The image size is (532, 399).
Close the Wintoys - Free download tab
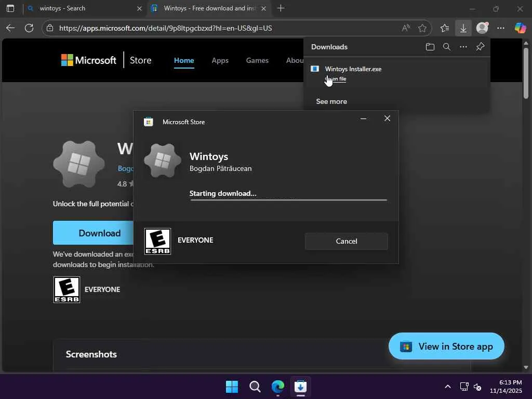[x=263, y=8]
